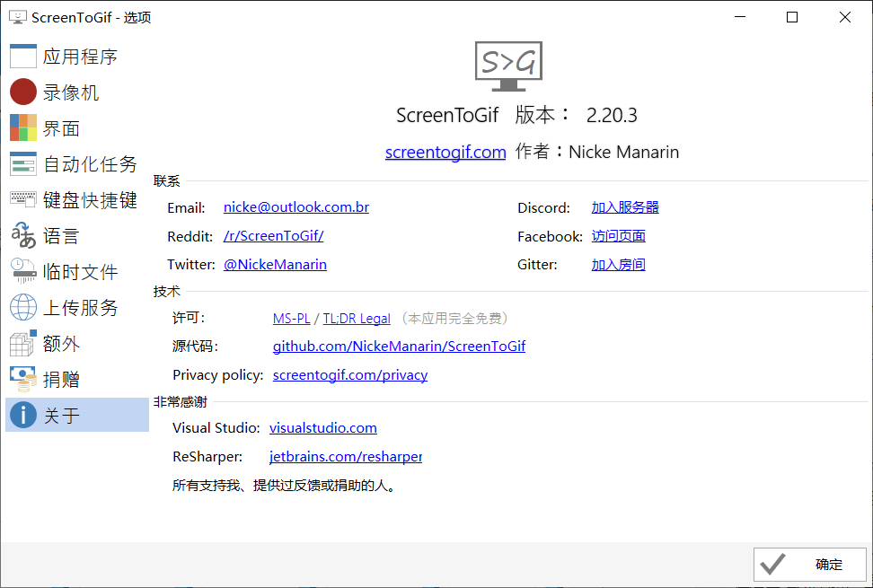The height and width of the screenshot is (588, 873).
Task: Click the ReSharper: label
Action: [x=207, y=457]
